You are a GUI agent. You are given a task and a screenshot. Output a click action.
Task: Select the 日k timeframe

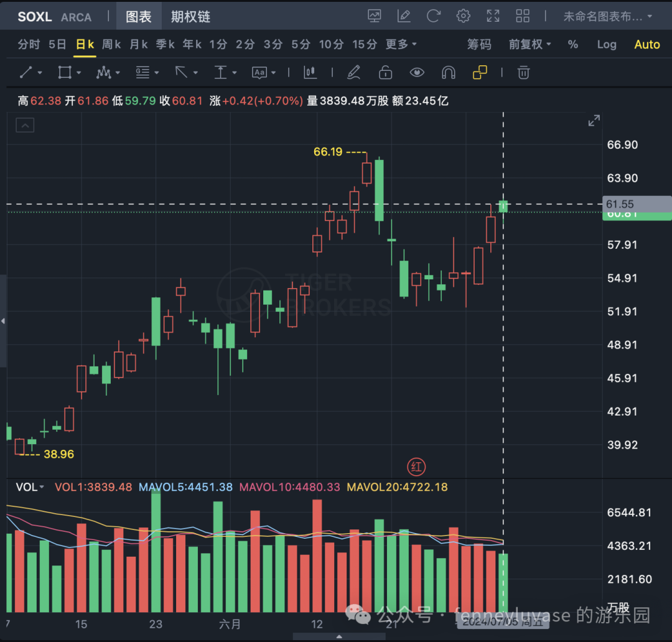85,44
